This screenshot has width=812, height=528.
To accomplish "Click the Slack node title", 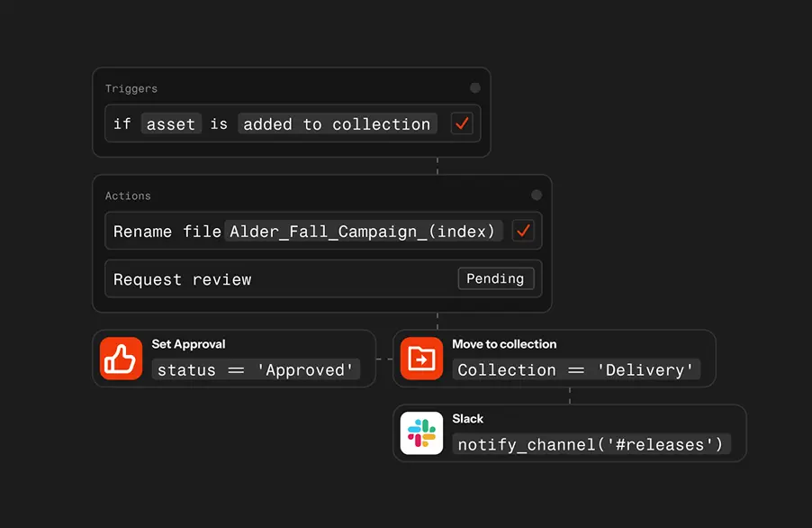I will click(x=467, y=419).
